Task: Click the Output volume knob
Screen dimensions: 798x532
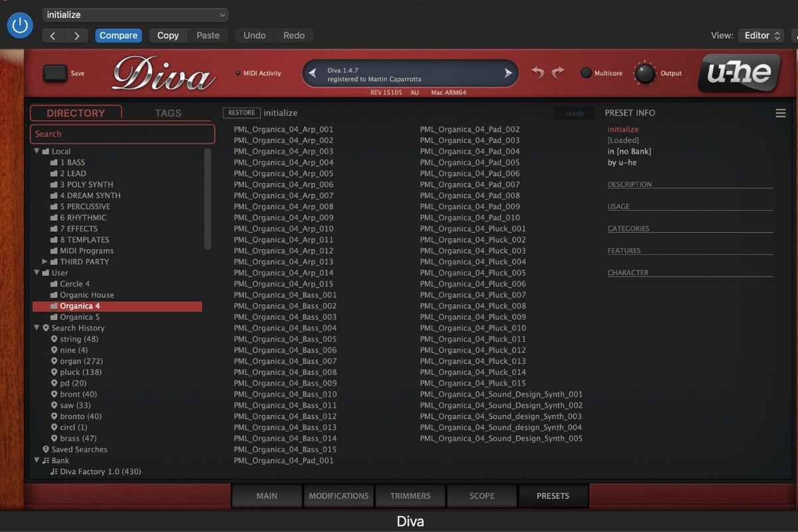Action: pyautogui.click(x=644, y=73)
